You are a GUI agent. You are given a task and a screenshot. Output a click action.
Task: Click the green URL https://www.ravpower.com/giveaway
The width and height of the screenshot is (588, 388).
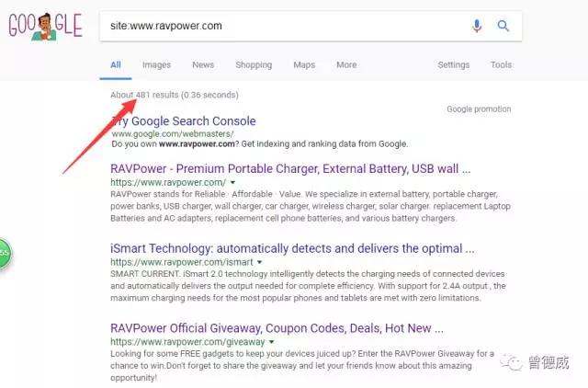[x=187, y=342]
